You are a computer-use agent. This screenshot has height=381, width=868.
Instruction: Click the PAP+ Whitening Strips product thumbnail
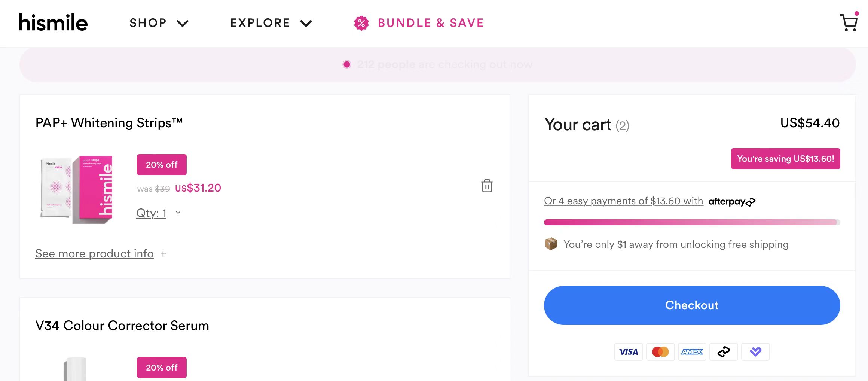click(x=77, y=189)
